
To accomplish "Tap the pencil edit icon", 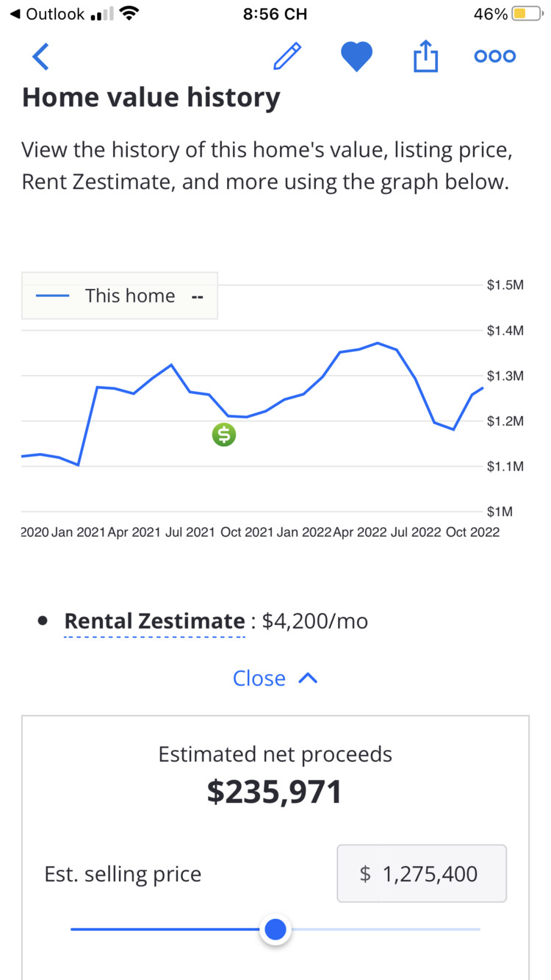I will click(x=287, y=57).
